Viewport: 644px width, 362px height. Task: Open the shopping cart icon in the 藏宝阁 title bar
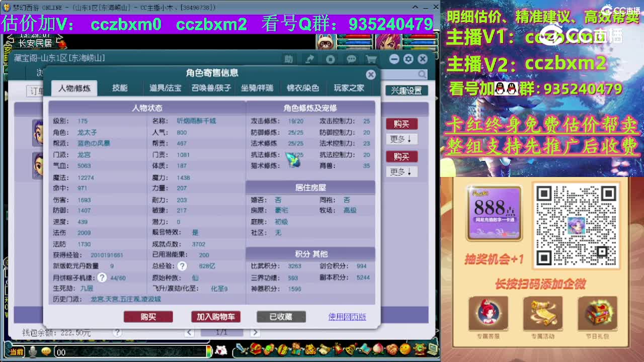coord(371,59)
